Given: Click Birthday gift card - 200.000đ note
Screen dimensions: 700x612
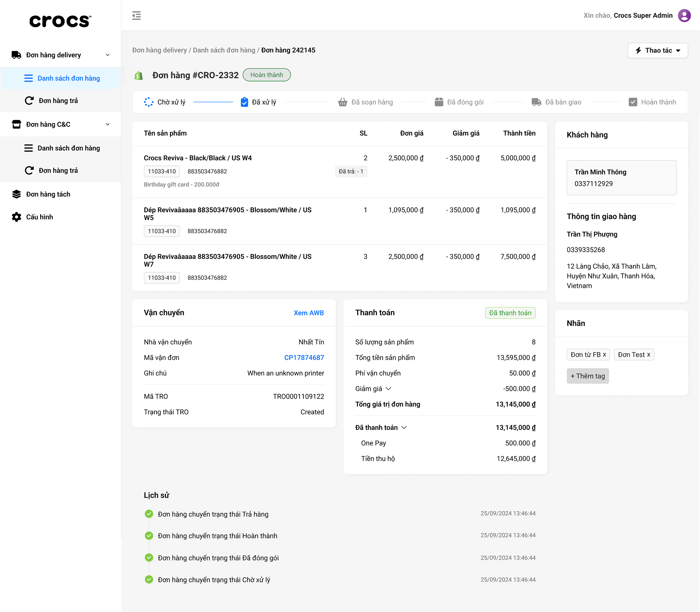Looking at the screenshot, I should tap(181, 184).
